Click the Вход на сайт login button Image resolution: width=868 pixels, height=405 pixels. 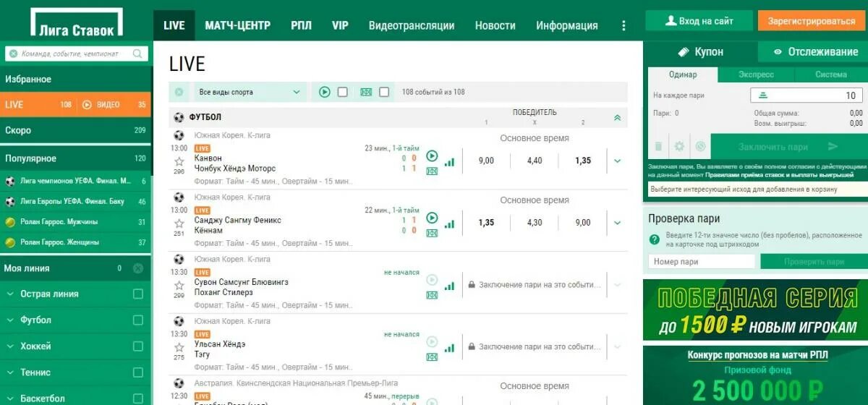pos(699,21)
